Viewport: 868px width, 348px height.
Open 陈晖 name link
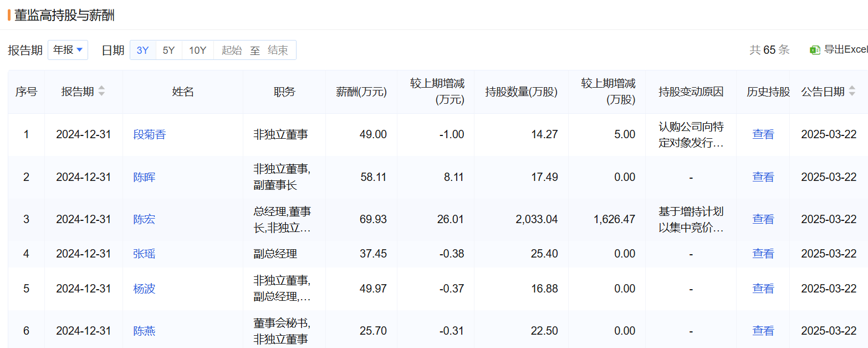144,177
